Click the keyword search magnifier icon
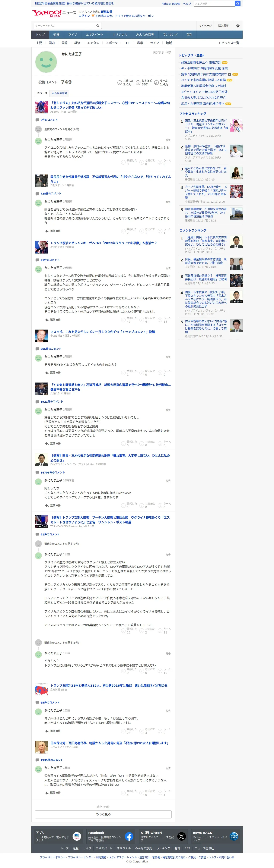The height and width of the screenshot is (868, 274). pyautogui.click(x=98, y=26)
